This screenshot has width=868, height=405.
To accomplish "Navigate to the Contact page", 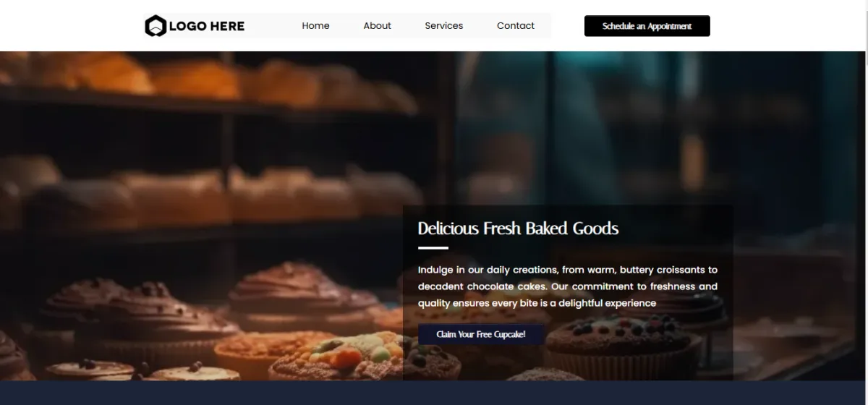I will [516, 25].
